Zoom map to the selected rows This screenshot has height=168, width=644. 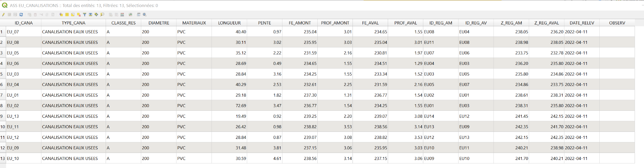pyautogui.click(x=102, y=15)
